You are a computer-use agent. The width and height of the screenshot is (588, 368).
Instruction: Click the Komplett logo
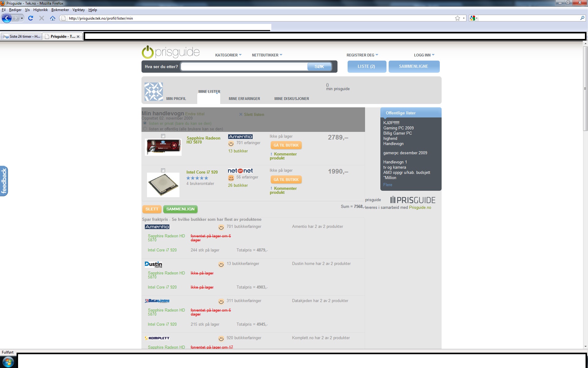point(157,338)
